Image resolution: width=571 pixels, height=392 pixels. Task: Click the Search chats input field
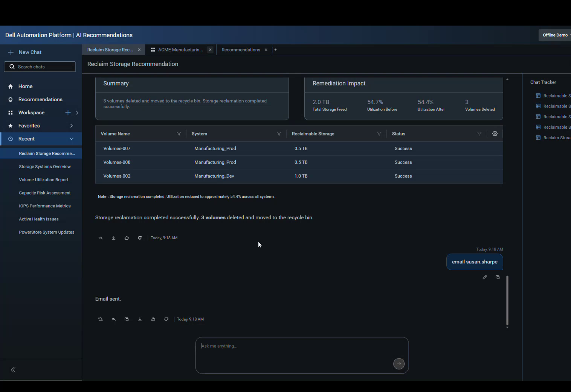tap(40, 67)
